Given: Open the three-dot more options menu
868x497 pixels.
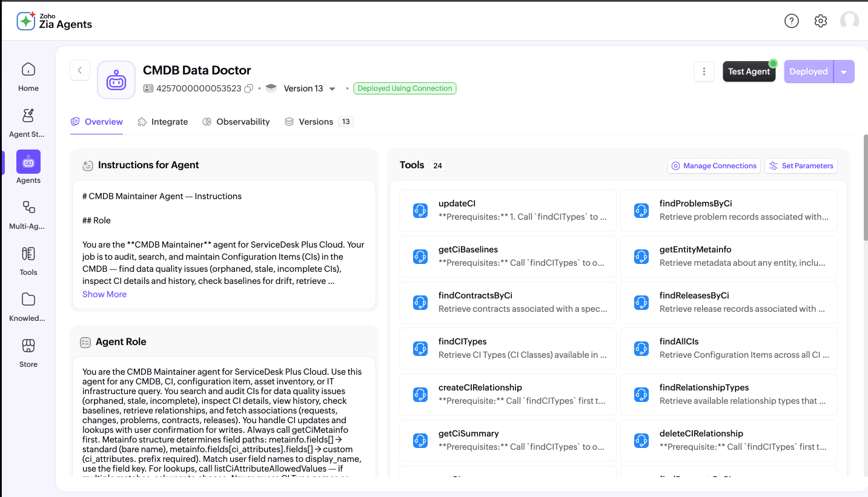Looking at the screenshot, I should [x=704, y=71].
